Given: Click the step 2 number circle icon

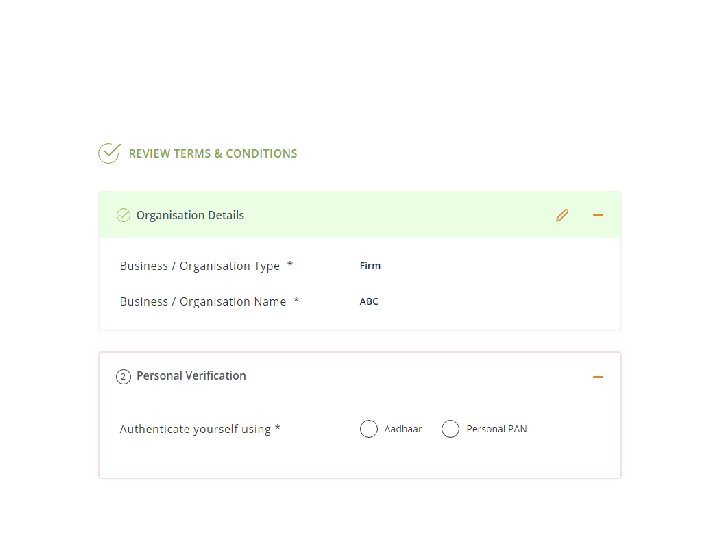Looking at the screenshot, I should (123, 376).
